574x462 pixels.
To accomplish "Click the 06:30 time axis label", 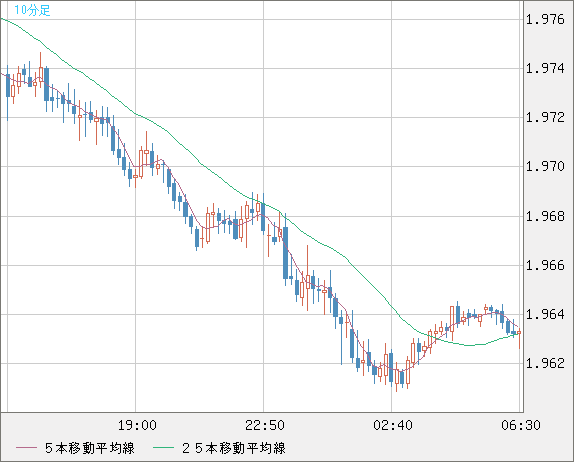I will tap(521, 425).
